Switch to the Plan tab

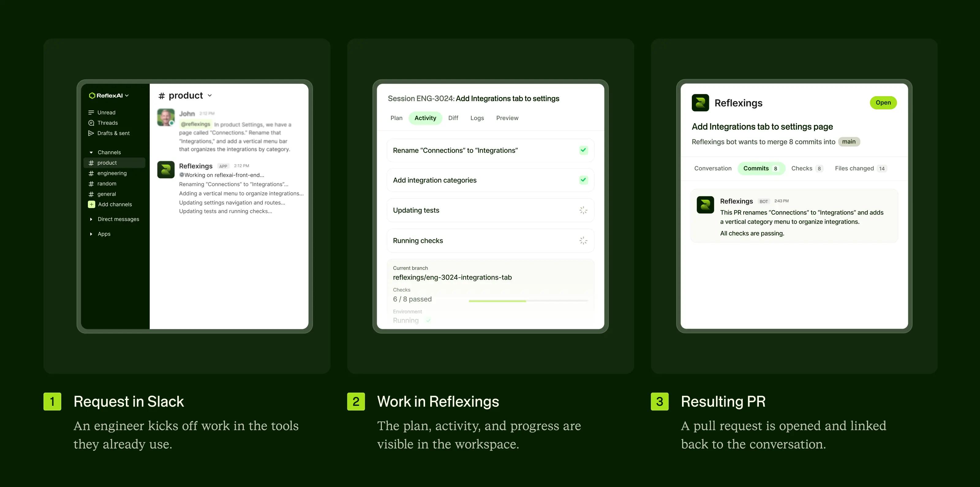point(396,118)
